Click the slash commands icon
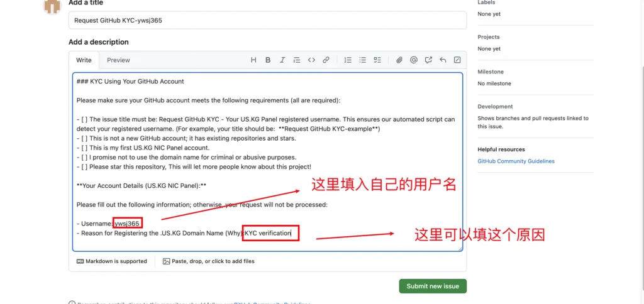 point(457,60)
